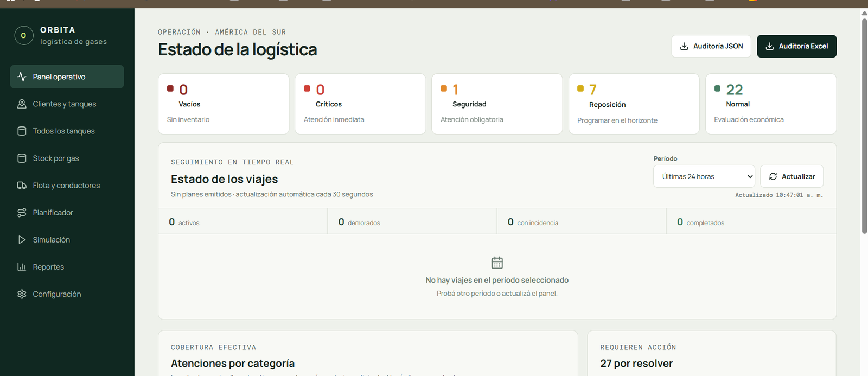The height and width of the screenshot is (376, 868).
Task: Select the Normal status card
Action: [x=771, y=104]
